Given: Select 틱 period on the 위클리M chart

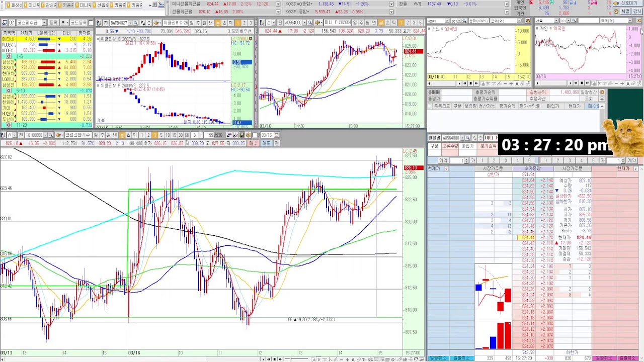Looking at the screenshot, I should (231, 23).
